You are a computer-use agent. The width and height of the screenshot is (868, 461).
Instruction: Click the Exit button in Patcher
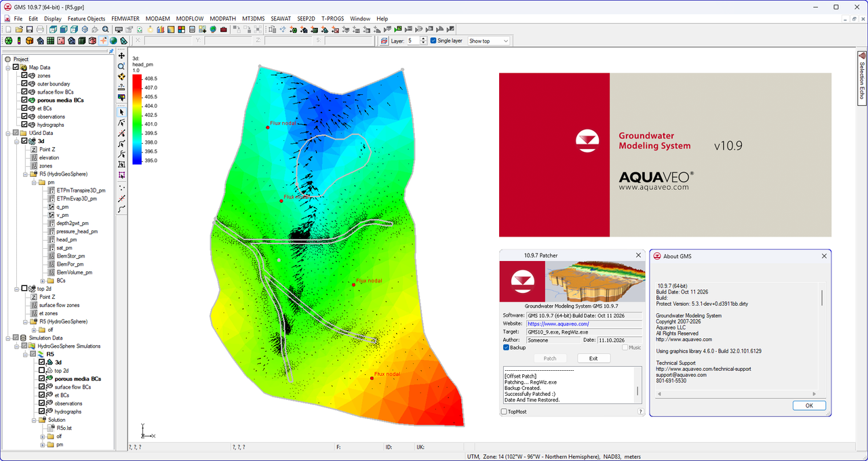(593, 358)
